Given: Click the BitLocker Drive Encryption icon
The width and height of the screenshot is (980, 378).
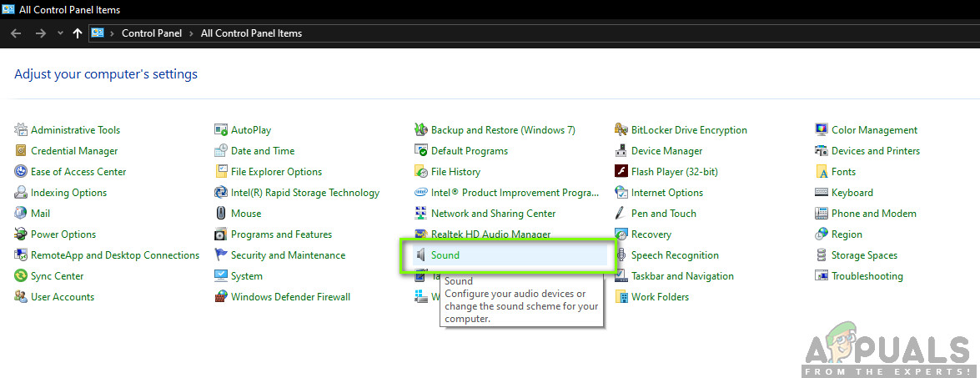Looking at the screenshot, I should (621, 130).
